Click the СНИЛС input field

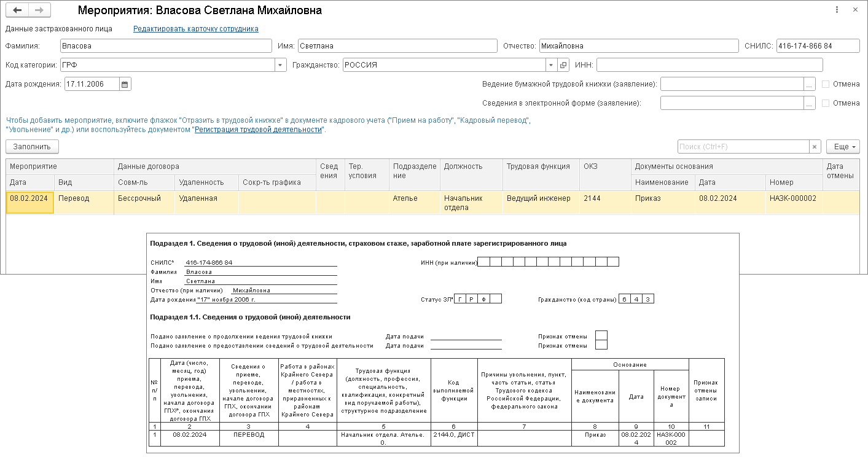818,46
